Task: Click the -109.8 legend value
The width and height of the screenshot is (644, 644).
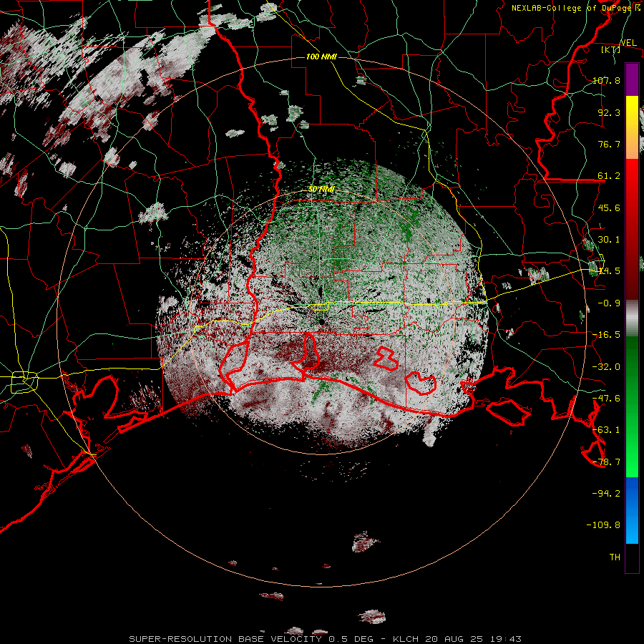Action: 603,525
